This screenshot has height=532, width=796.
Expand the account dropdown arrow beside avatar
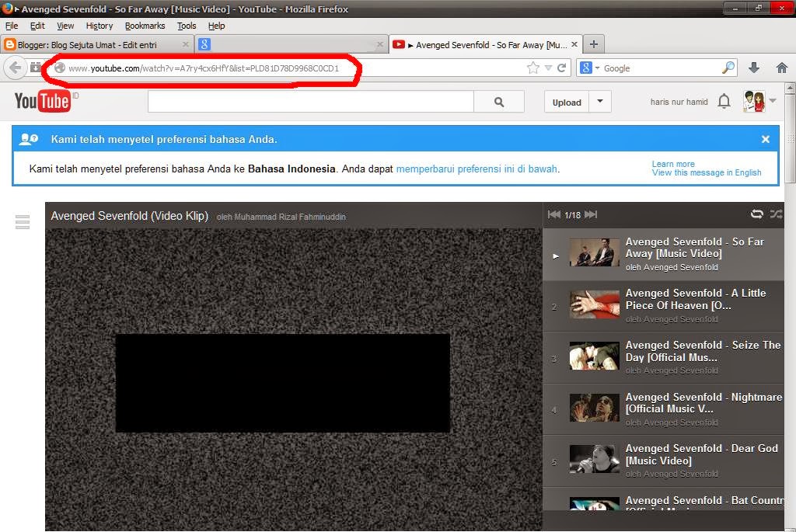(773, 101)
